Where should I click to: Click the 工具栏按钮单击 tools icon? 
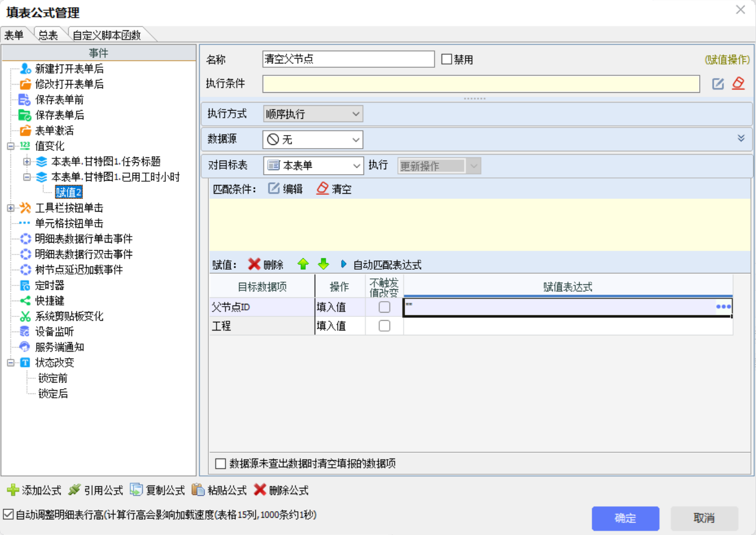coord(25,208)
